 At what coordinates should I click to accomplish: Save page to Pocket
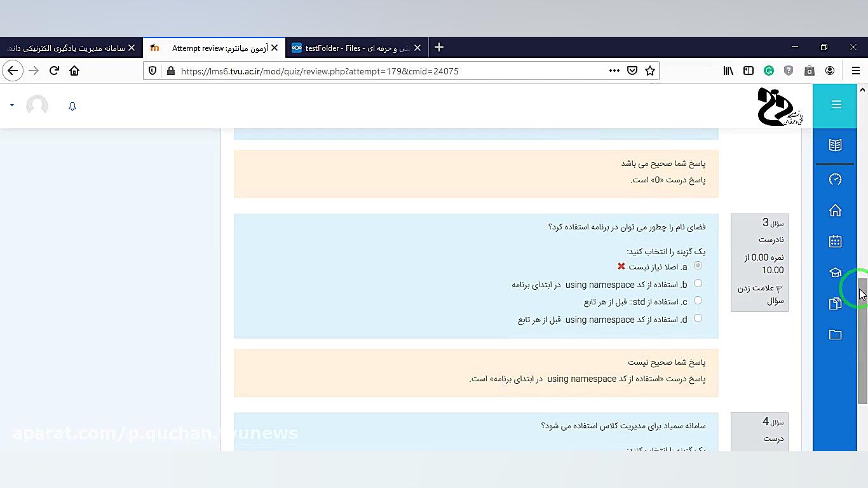click(x=632, y=71)
